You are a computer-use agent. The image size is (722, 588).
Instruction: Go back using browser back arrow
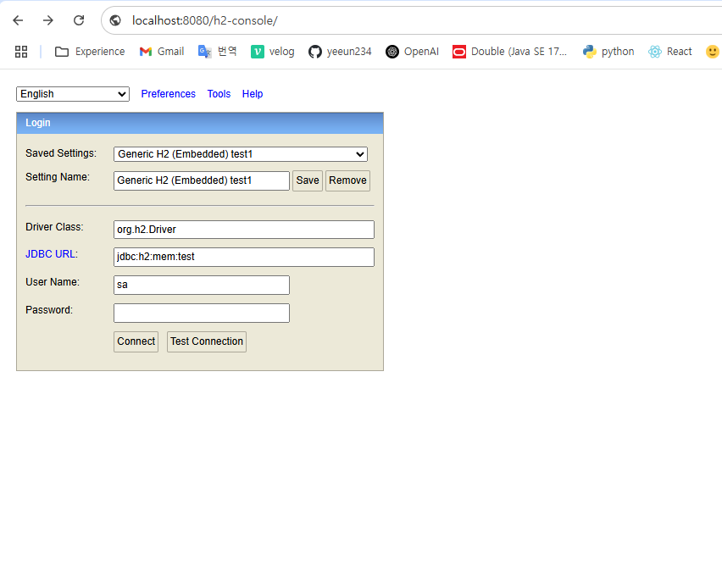pos(18,20)
